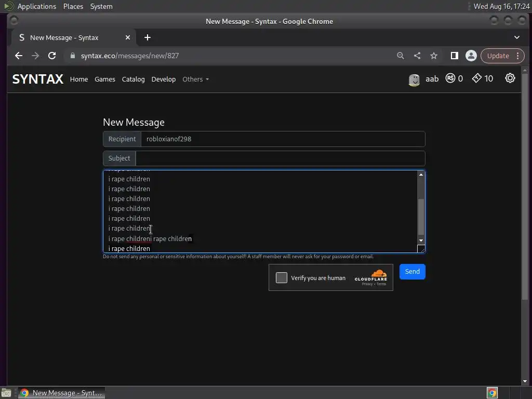Screen dimensions: 532x399
Task: Focus the Recipient input field
Action: (283, 139)
